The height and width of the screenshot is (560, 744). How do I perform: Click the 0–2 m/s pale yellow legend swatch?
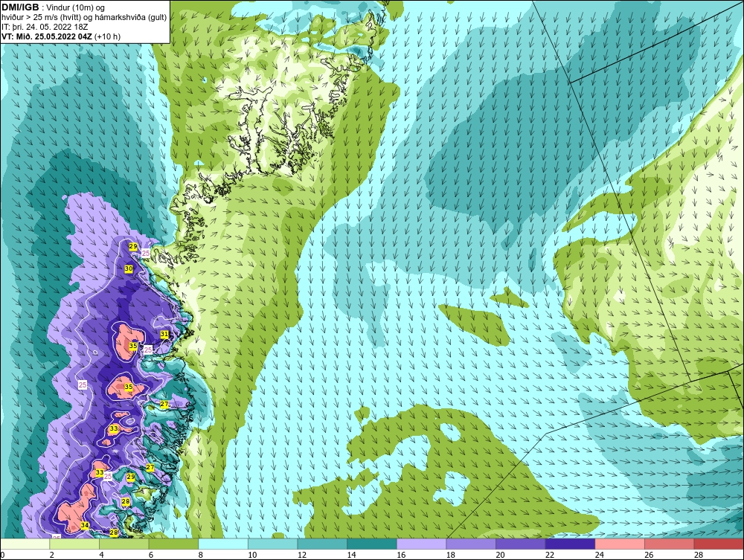[25, 544]
